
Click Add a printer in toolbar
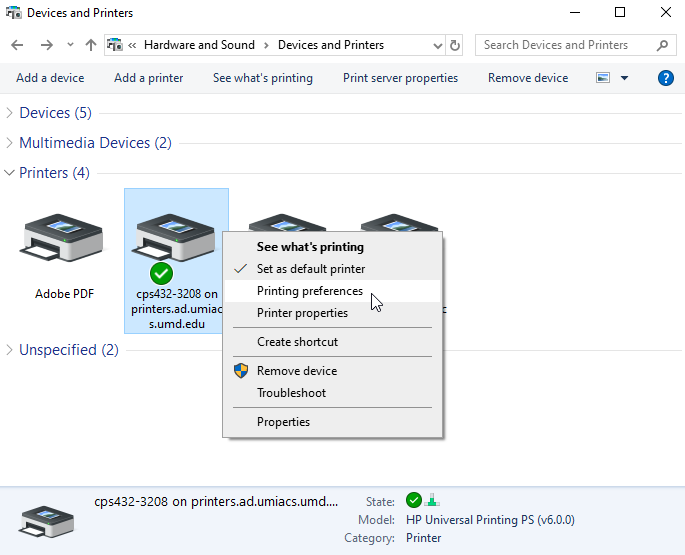(148, 78)
